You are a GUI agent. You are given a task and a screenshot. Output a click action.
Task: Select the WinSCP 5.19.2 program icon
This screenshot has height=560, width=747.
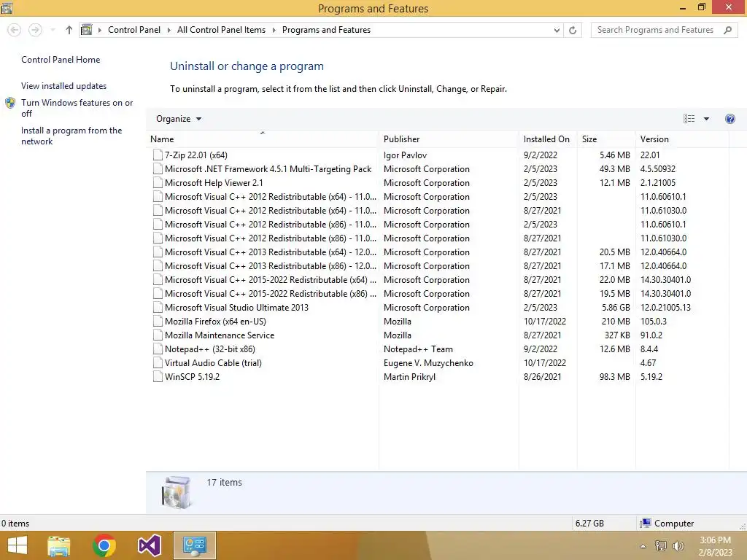pyautogui.click(x=158, y=376)
